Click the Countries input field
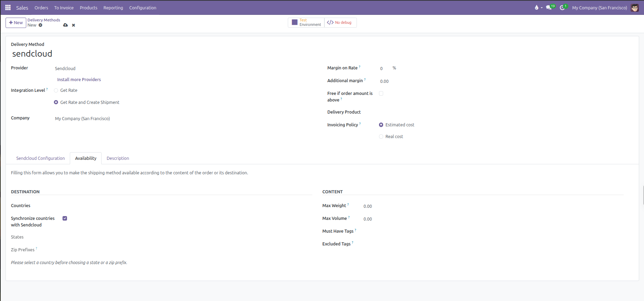The height and width of the screenshot is (301, 644). pos(188,206)
